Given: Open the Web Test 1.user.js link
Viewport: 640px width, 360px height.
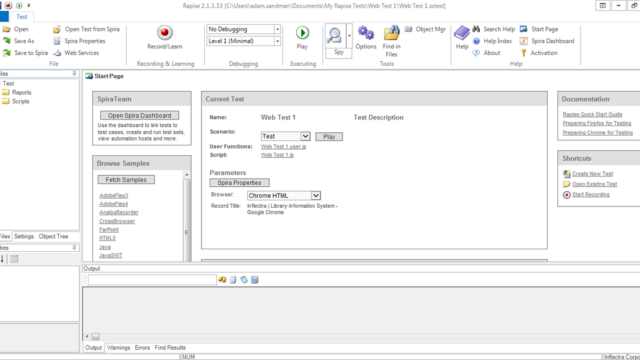Looking at the screenshot, I should click(x=283, y=146).
